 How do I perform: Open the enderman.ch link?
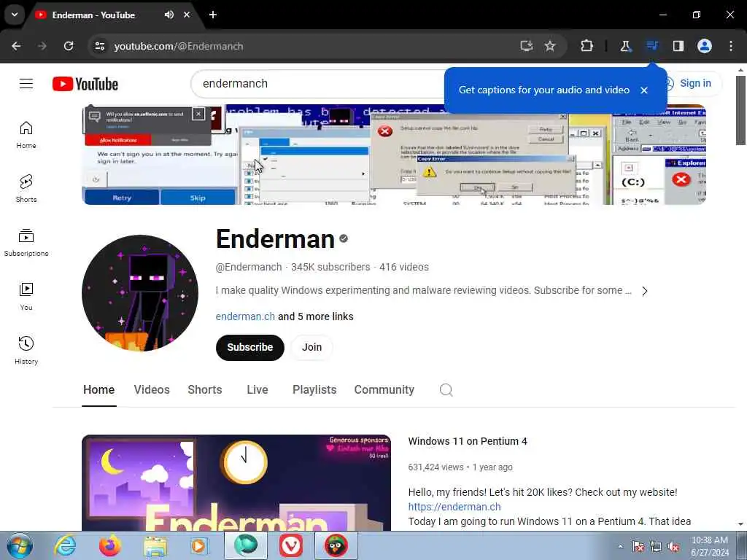[245, 316]
